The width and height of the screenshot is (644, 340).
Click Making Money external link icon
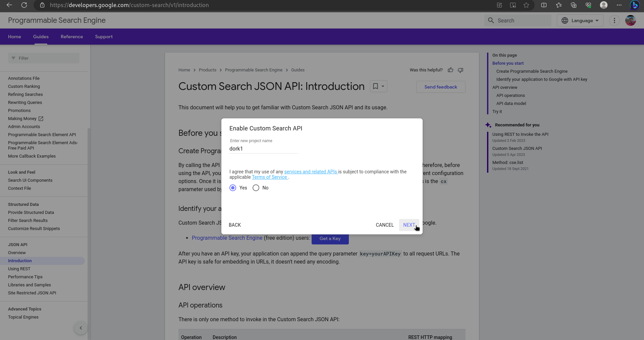click(x=41, y=119)
